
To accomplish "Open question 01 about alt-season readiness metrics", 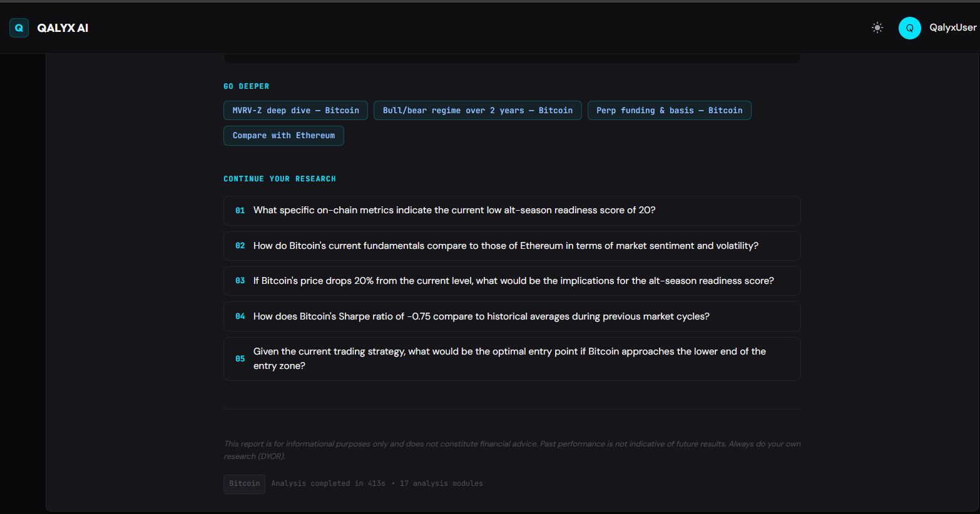I will (x=512, y=211).
